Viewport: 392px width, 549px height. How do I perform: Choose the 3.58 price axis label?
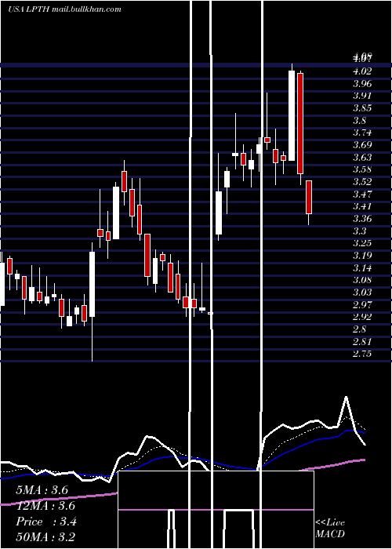click(x=362, y=169)
